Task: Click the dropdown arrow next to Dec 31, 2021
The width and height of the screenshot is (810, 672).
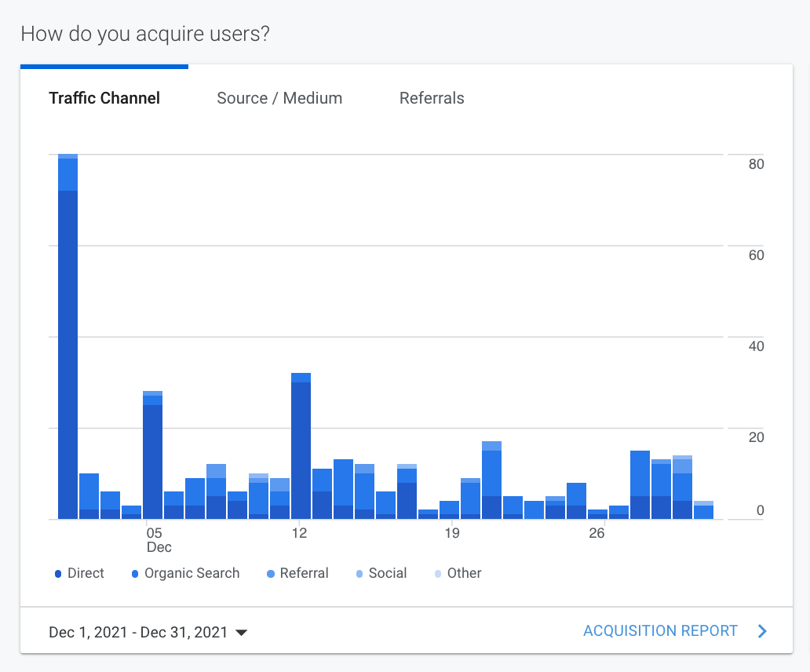Action: [242, 633]
